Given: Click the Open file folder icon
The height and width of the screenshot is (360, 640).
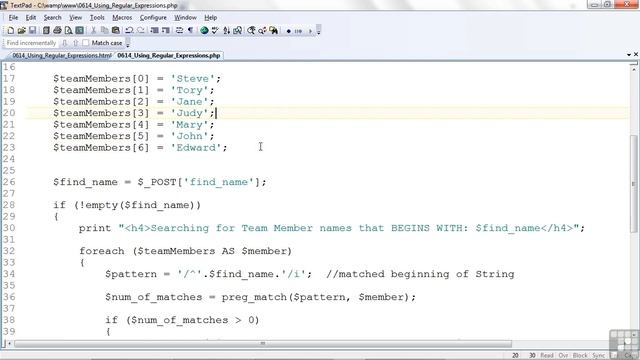Looking at the screenshot, I should pos(21,31).
